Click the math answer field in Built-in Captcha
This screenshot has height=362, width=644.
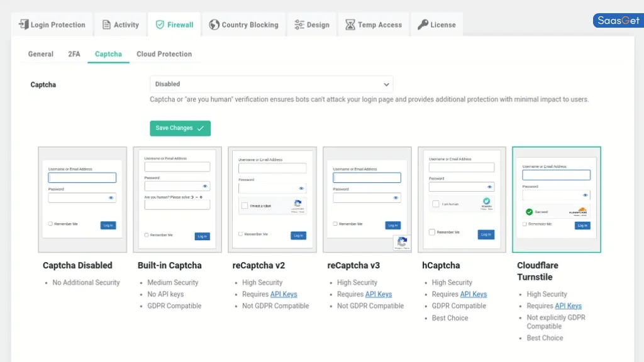pyautogui.click(x=177, y=205)
